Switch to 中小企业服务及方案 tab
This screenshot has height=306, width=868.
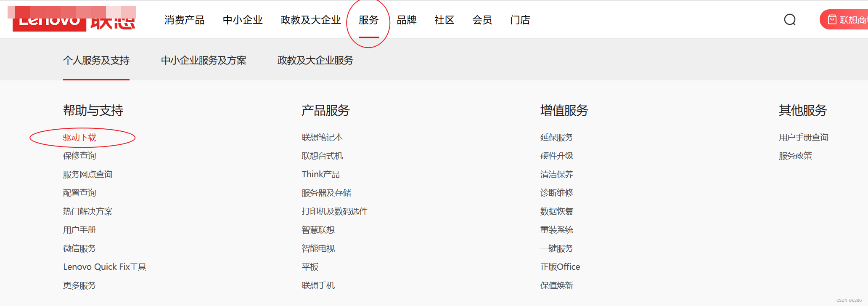pos(204,60)
